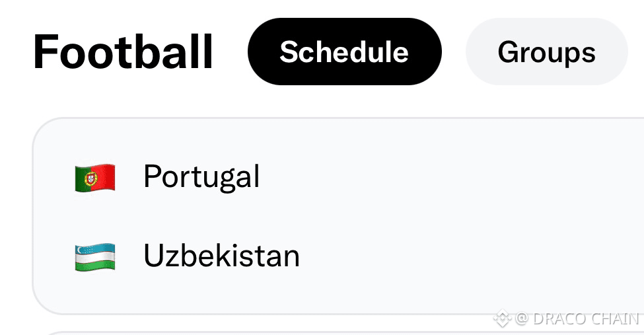Click the at-sign before DRACO CHAIN
The height and width of the screenshot is (335, 644).
(522, 318)
